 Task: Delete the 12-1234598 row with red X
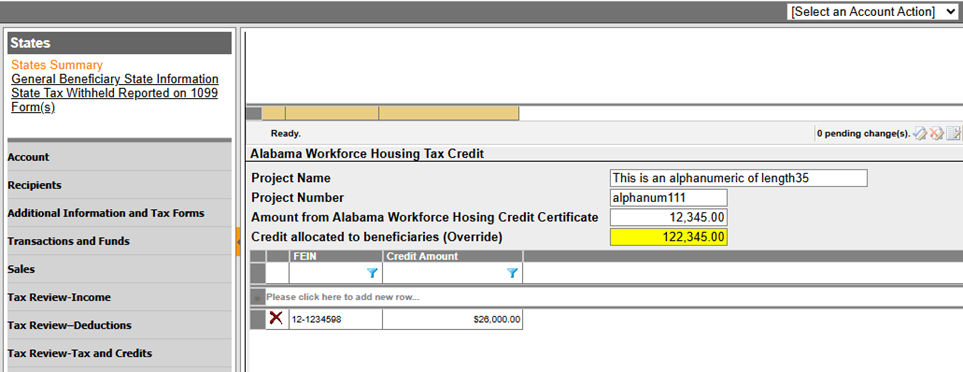pyautogui.click(x=276, y=318)
